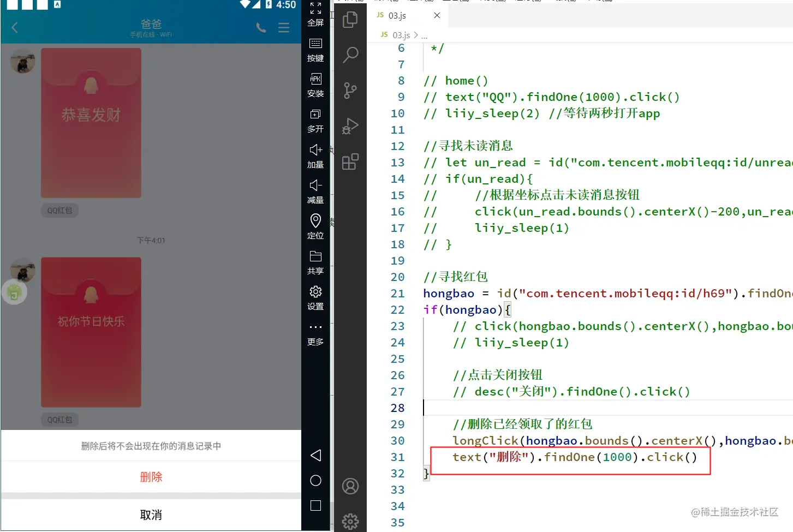Open VS Code Explorer view
Image resolution: width=793 pixels, height=532 pixels.
point(350,20)
